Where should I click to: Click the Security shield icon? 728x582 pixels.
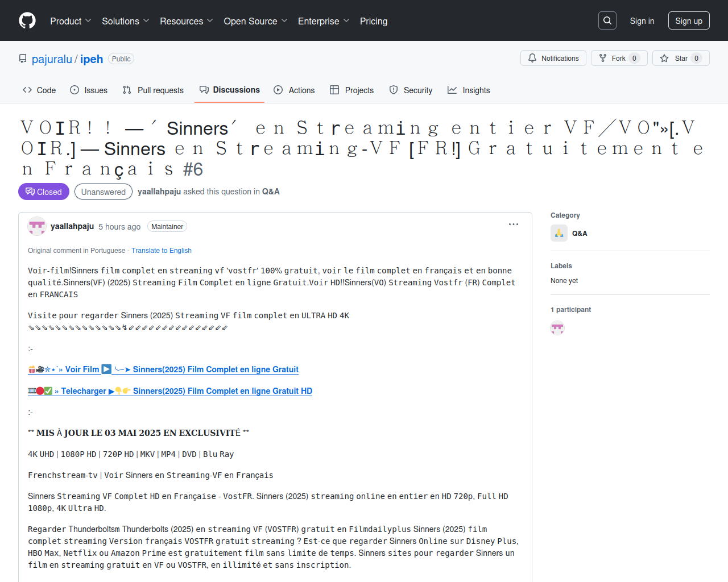click(394, 90)
